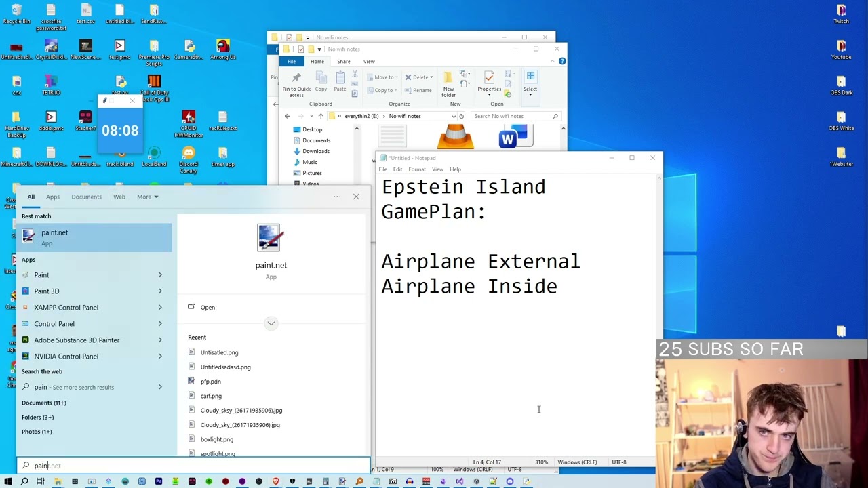Expand paint.net actions chevron
The height and width of the screenshot is (488, 868).
tap(271, 323)
